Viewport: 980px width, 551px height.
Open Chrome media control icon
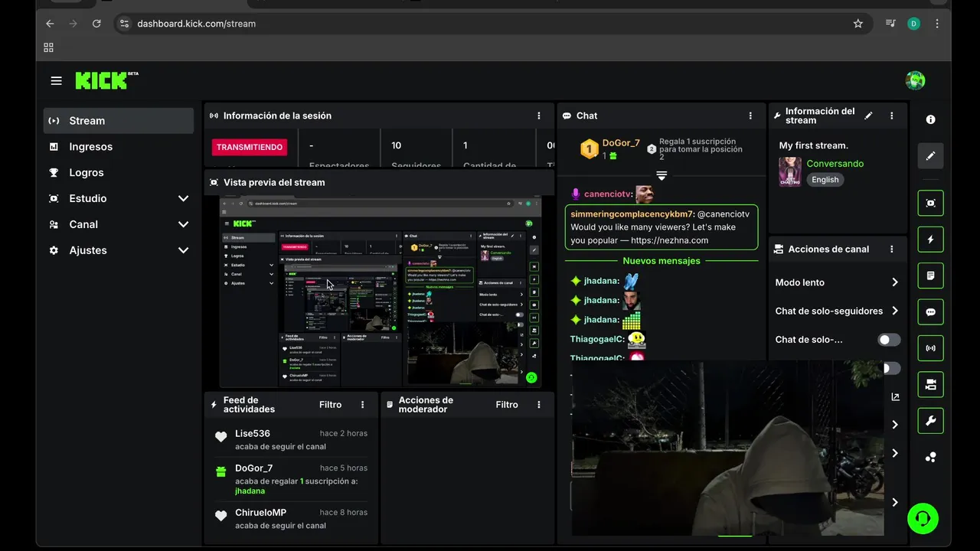point(890,24)
